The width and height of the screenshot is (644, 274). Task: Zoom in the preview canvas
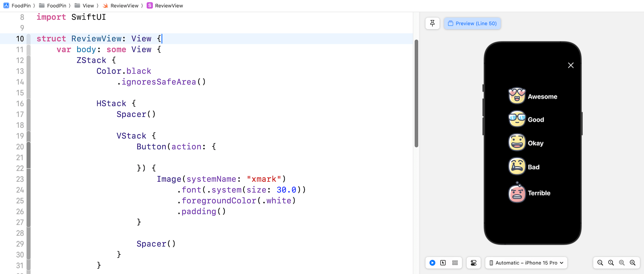coord(633,263)
